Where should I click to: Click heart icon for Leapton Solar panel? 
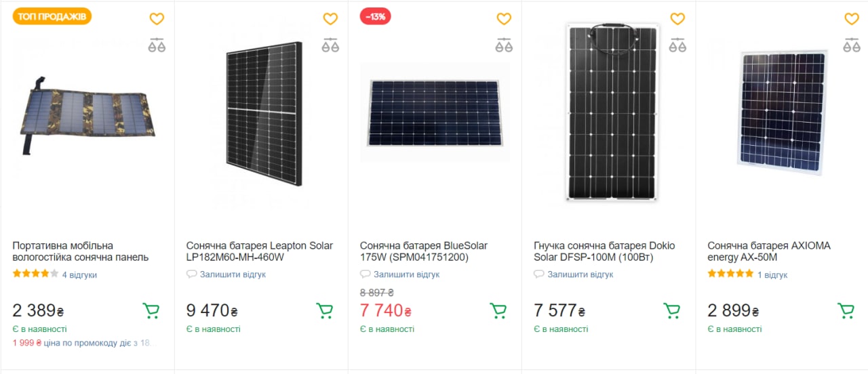tap(330, 19)
